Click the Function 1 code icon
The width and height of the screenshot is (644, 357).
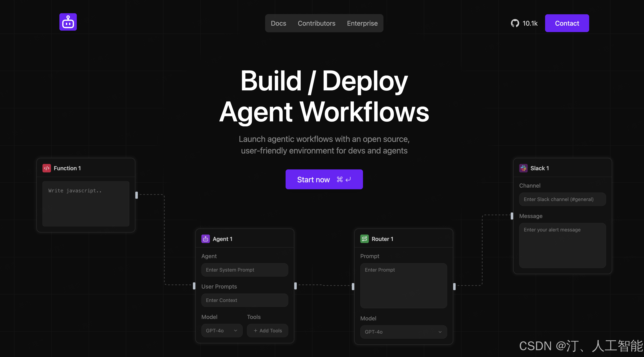pyautogui.click(x=47, y=168)
